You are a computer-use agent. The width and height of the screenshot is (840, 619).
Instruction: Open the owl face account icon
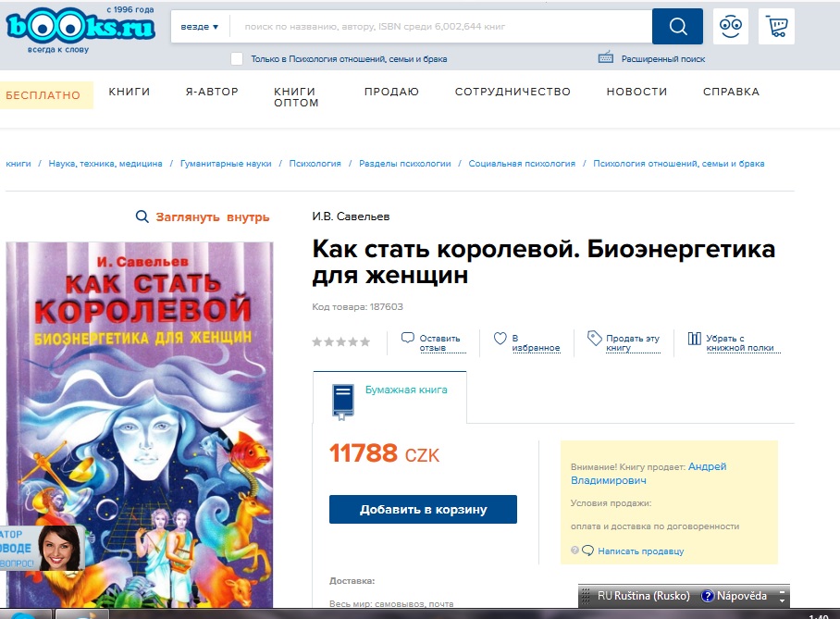(x=731, y=26)
